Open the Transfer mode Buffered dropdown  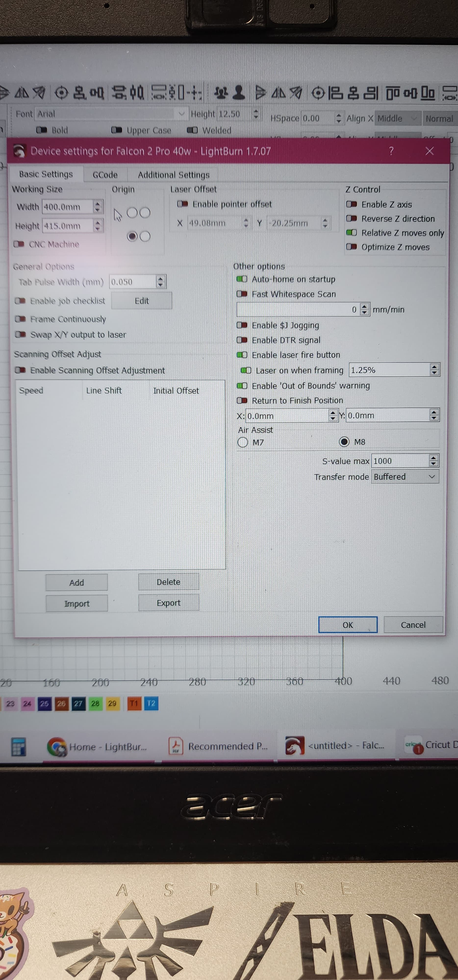tap(405, 477)
